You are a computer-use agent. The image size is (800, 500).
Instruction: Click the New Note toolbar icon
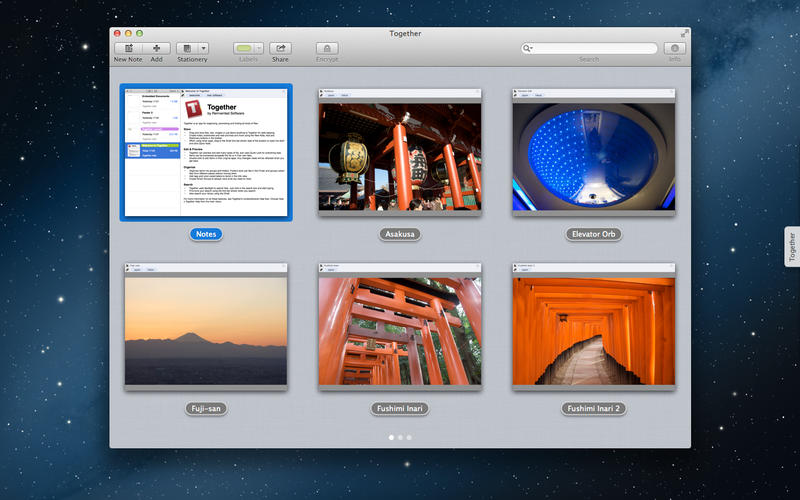coord(127,48)
